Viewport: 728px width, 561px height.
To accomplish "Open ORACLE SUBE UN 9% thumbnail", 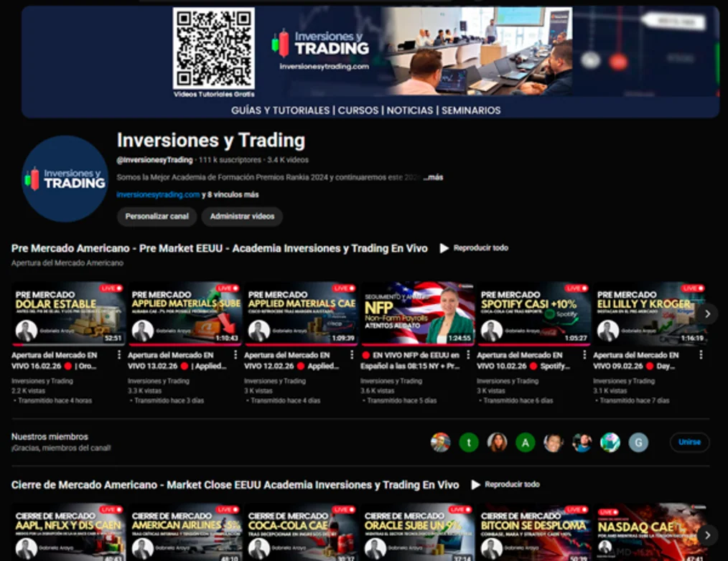I will (418, 533).
